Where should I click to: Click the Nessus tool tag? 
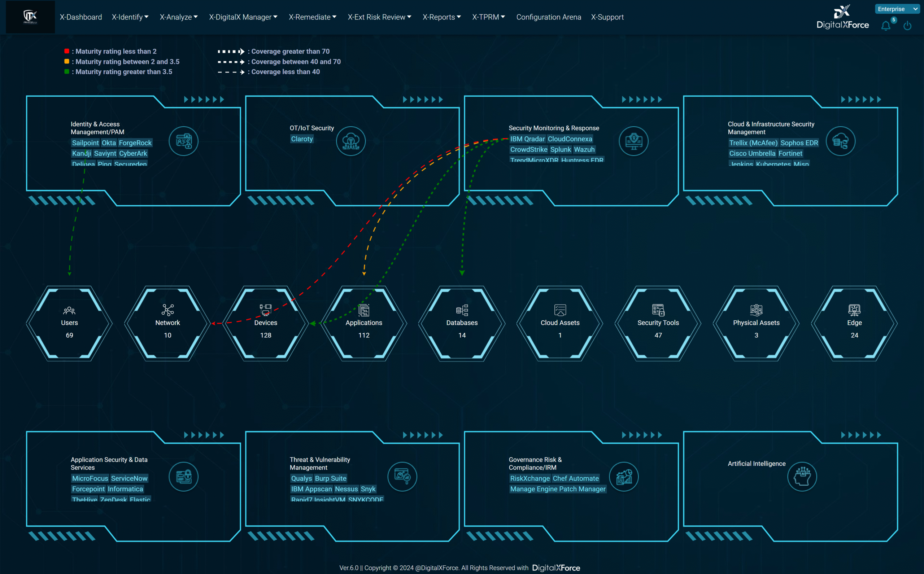tap(346, 489)
